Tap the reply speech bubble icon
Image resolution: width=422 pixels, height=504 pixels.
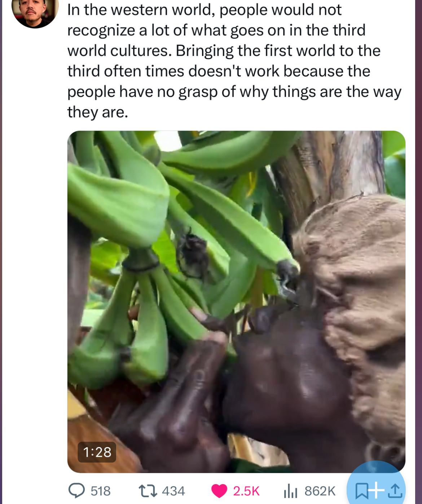[76, 491]
